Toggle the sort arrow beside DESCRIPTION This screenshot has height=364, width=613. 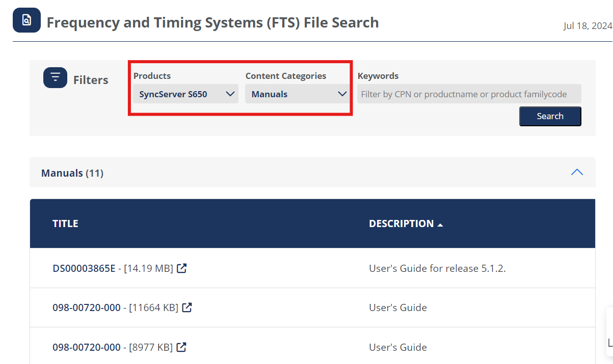click(x=440, y=225)
